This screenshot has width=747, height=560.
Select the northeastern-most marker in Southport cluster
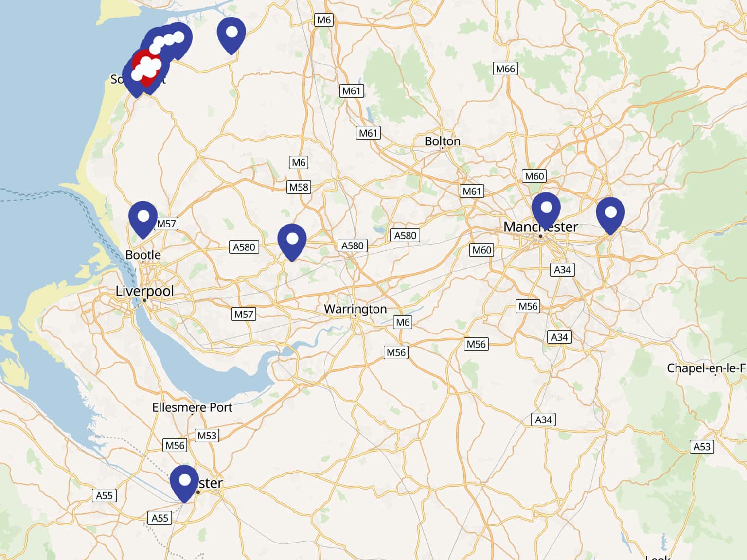(x=178, y=40)
